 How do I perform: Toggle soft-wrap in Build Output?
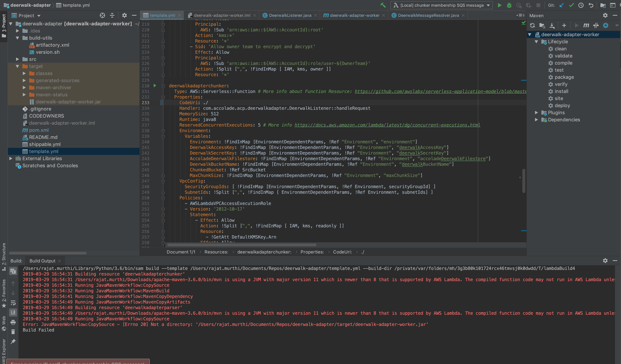coord(13,303)
